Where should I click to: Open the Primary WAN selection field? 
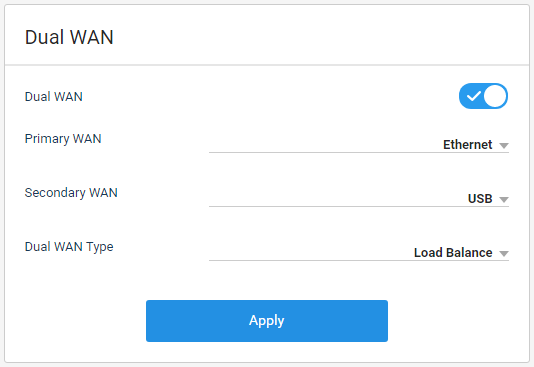(359, 145)
